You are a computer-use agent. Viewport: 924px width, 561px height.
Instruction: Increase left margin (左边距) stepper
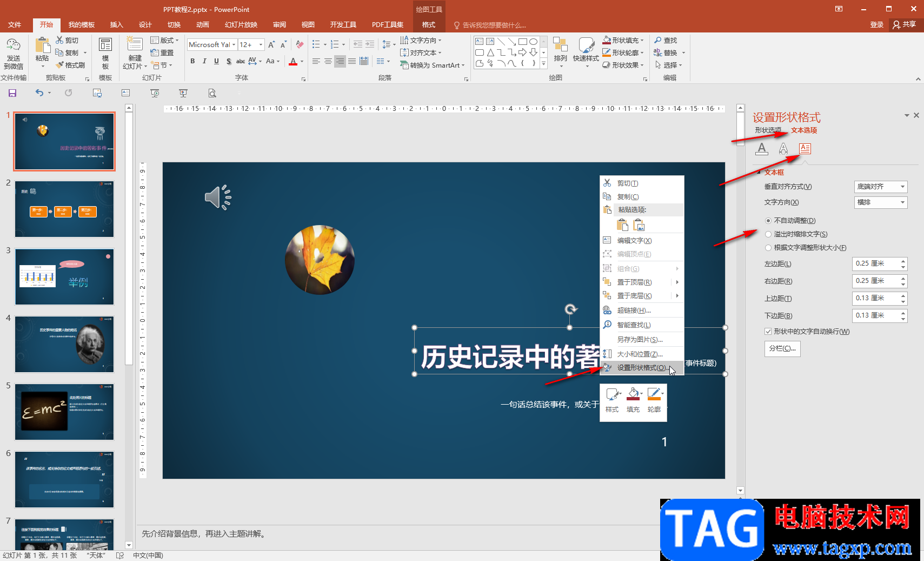coord(903,261)
